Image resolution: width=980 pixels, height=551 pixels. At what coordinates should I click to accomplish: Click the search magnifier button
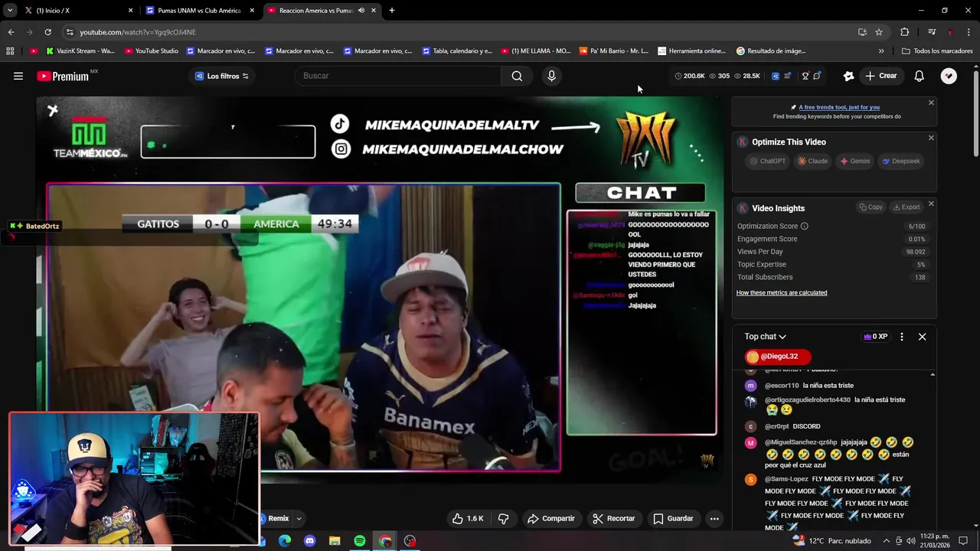[x=517, y=76]
